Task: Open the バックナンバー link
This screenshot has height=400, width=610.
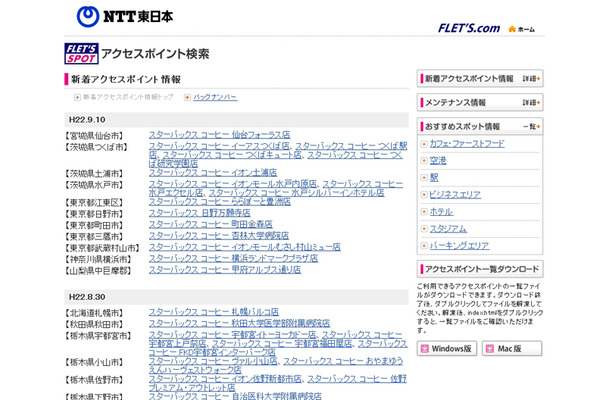Action: pos(215,97)
